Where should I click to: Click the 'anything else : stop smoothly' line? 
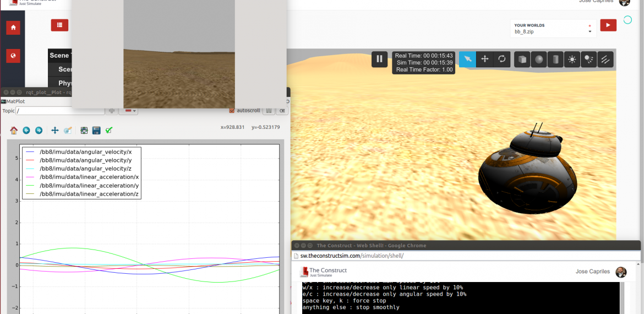pyautogui.click(x=351, y=307)
